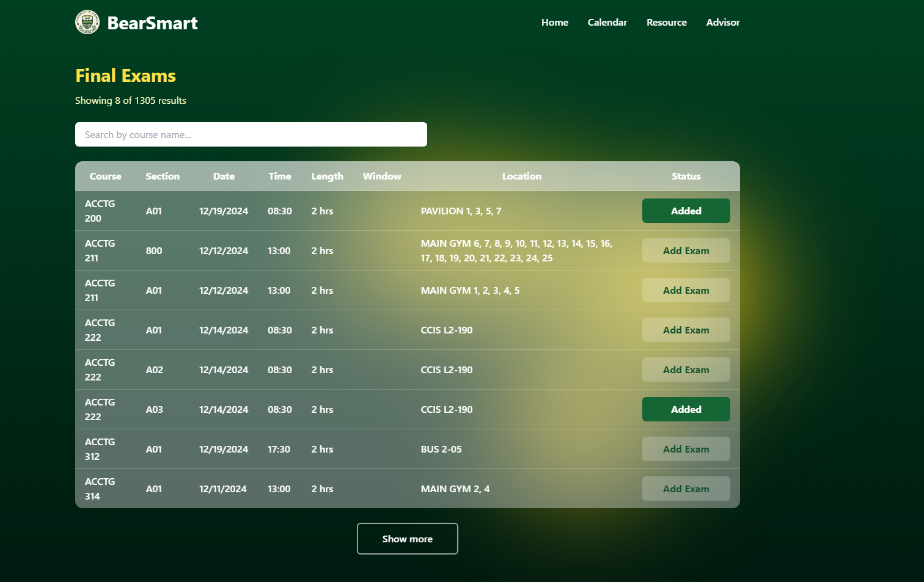Sort by the Course column header
Screen dimensions: 924x582
pyautogui.click(x=105, y=176)
